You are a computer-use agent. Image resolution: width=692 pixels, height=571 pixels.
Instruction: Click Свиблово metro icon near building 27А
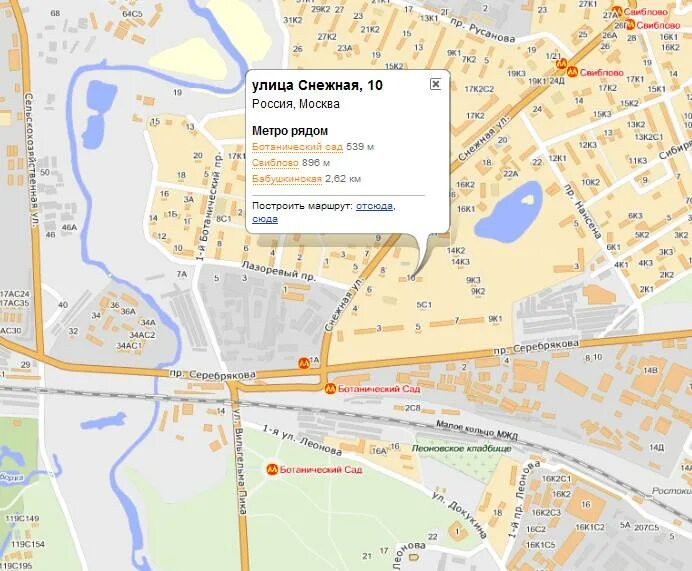(617, 12)
